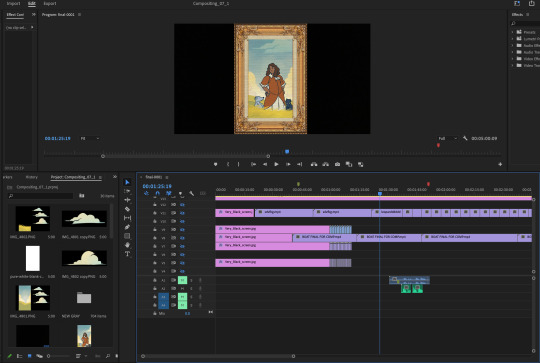Mute audio track A3

[182, 297]
